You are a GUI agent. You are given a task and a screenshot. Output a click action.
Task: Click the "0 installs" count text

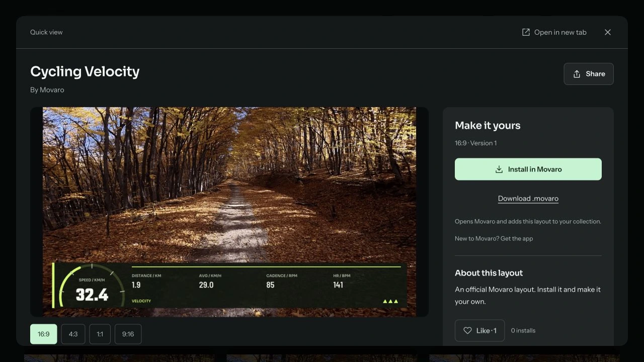tap(523, 330)
